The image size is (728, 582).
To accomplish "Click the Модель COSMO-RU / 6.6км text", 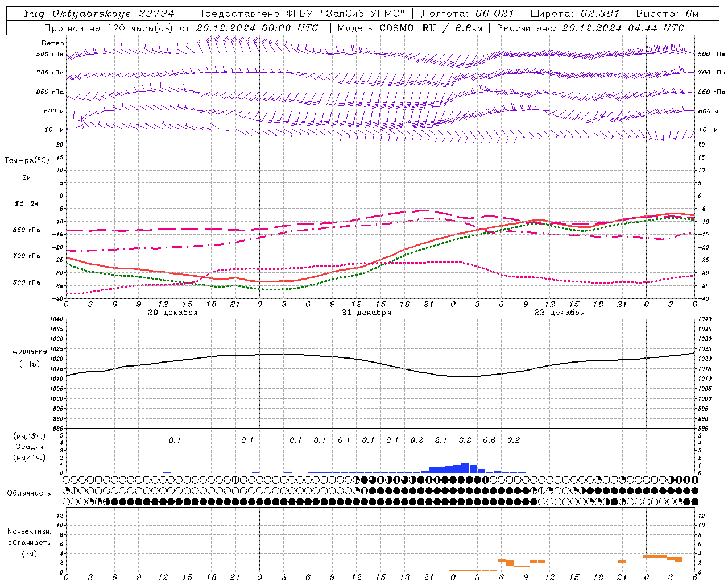I will click(x=409, y=28).
